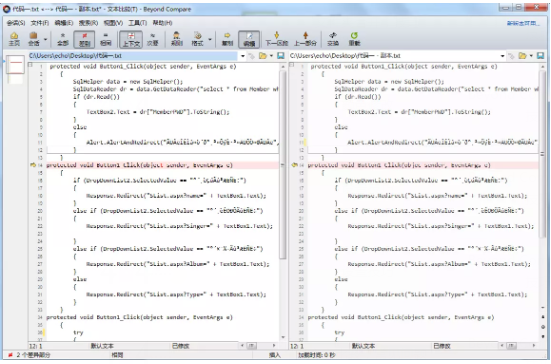
Task: Click the 复制 copy toolbar icon
Action: coord(227,39)
